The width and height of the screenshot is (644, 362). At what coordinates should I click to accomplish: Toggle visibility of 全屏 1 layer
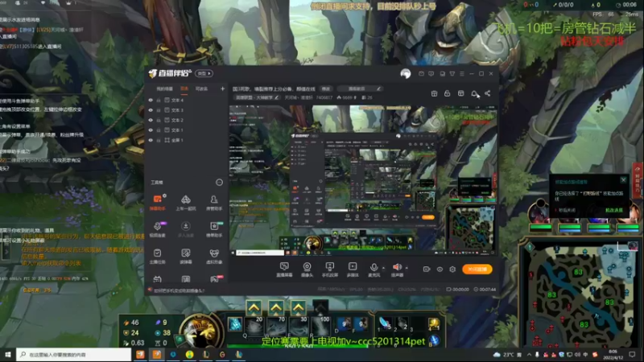pos(151,140)
